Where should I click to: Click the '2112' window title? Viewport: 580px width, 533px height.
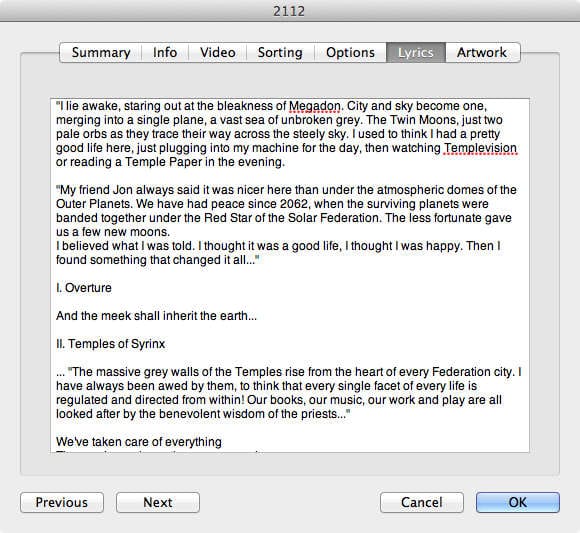click(289, 11)
